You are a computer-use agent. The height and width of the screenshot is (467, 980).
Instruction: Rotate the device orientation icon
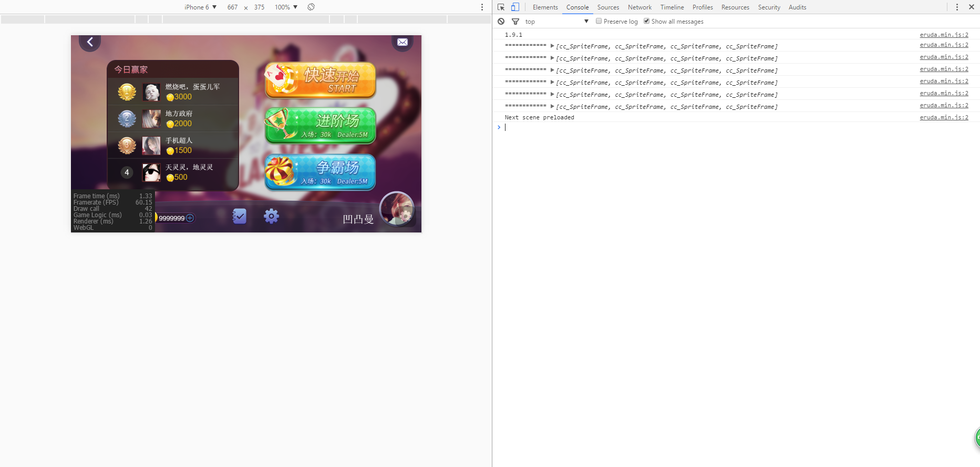[311, 7]
